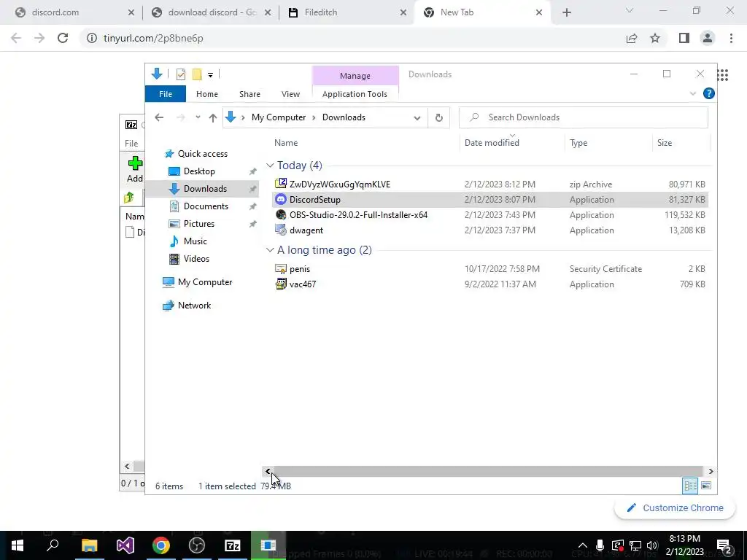Open the Chrome profile avatar
Screen dimensions: 747x560
tap(708, 38)
